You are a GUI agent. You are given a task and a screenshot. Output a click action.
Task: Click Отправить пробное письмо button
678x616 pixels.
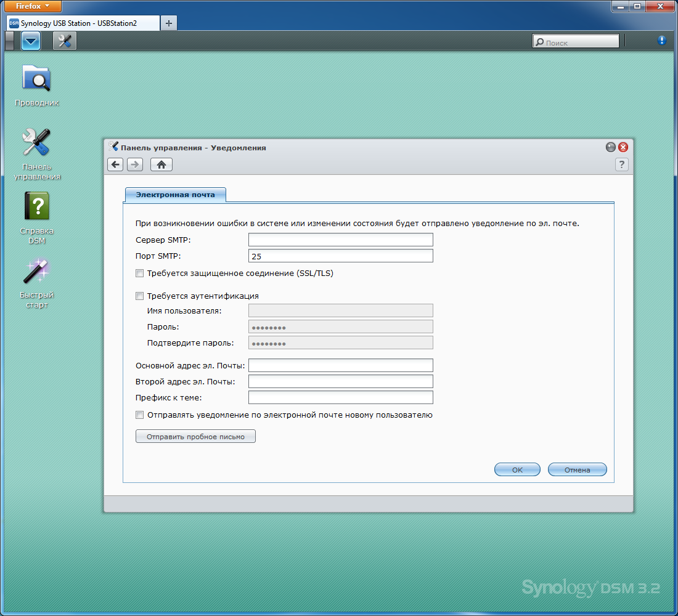point(195,436)
